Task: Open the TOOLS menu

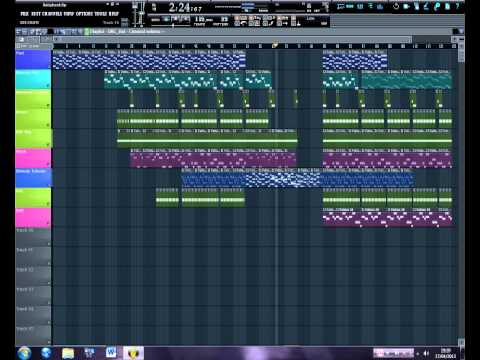Action: (100, 14)
